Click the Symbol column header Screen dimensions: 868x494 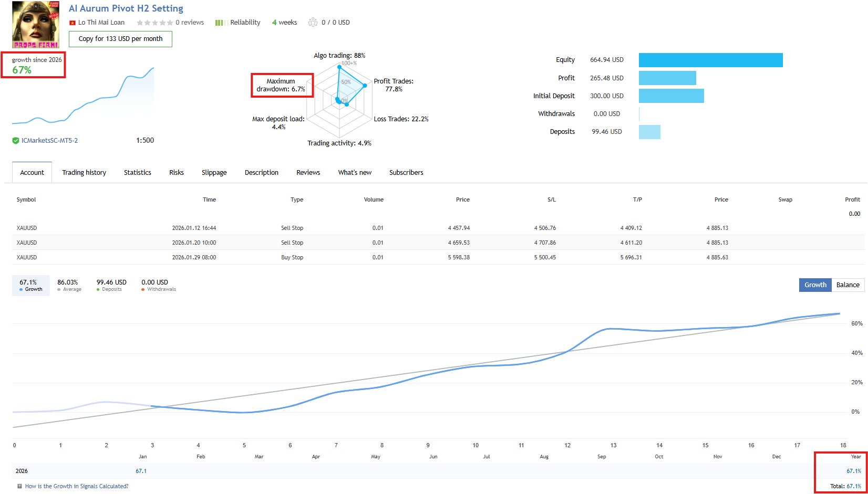[x=26, y=200]
